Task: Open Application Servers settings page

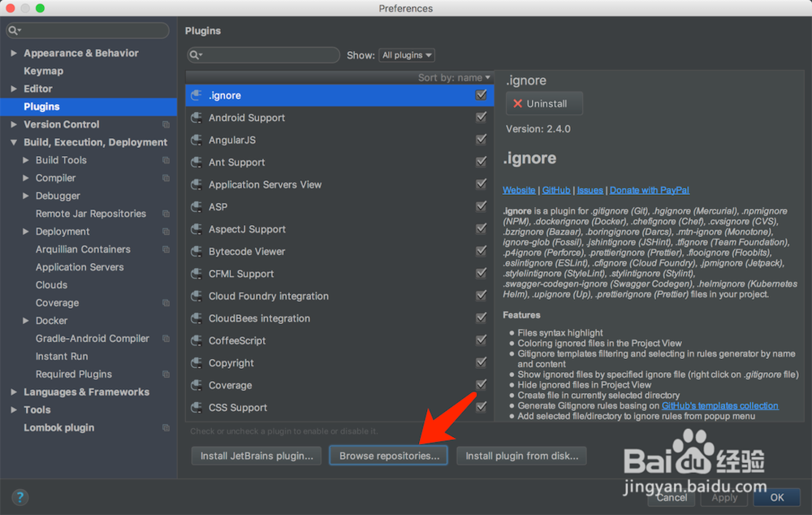Action: pos(80,267)
